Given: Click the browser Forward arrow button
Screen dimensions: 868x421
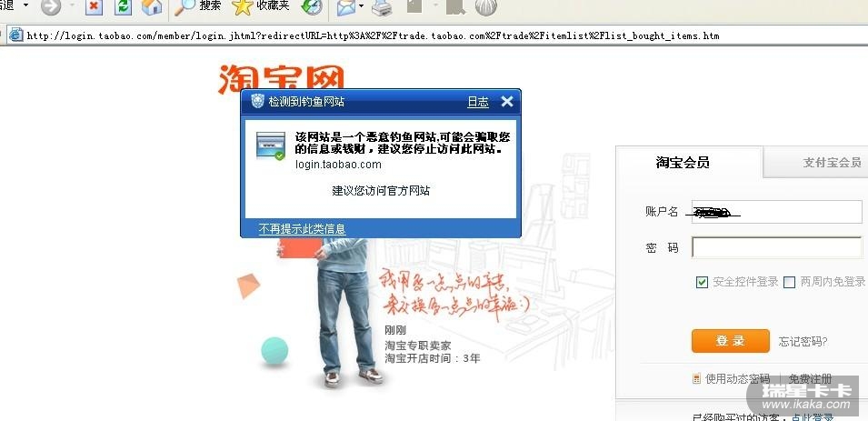Looking at the screenshot, I should [50, 6].
